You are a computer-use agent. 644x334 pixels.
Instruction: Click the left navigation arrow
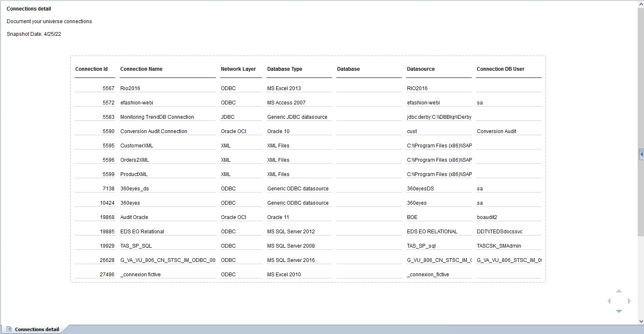[x=609, y=301]
